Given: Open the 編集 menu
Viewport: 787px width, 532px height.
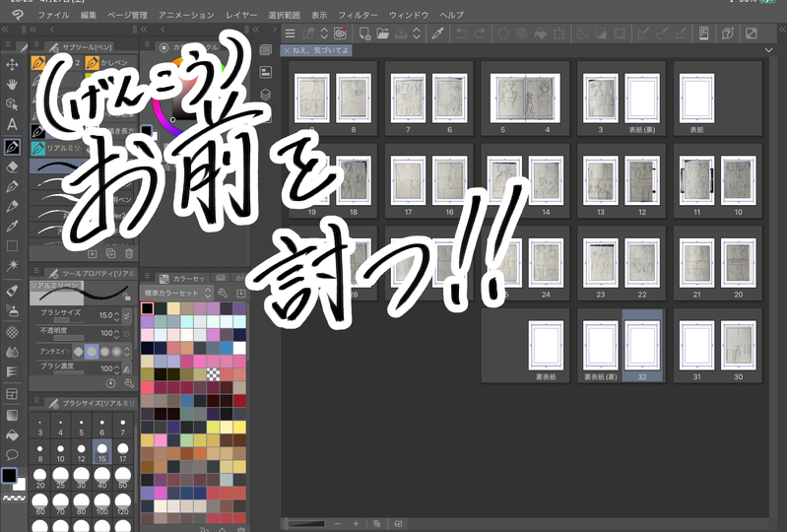Looking at the screenshot, I should [89, 15].
